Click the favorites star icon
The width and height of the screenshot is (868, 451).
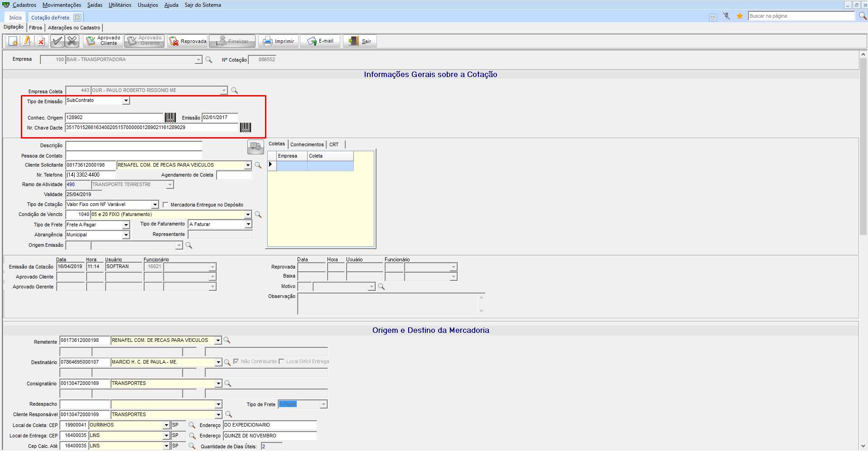point(740,16)
